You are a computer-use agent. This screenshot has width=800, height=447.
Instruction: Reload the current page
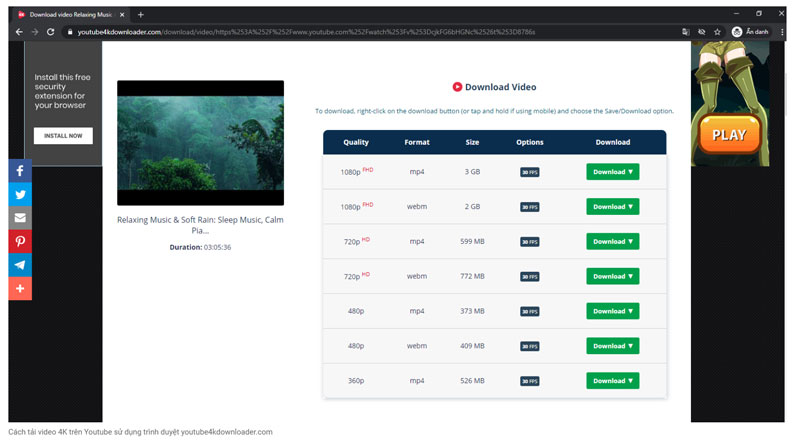(x=51, y=32)
